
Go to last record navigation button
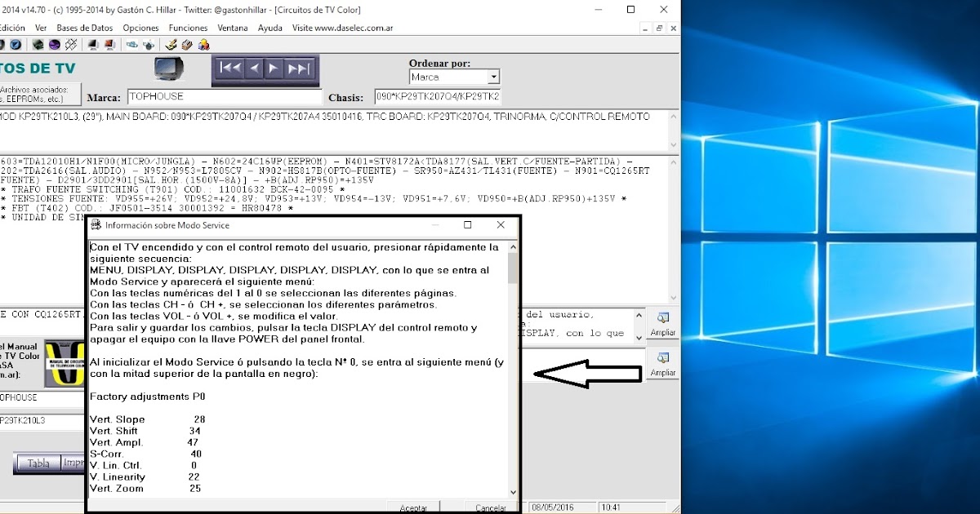[300, 69]
